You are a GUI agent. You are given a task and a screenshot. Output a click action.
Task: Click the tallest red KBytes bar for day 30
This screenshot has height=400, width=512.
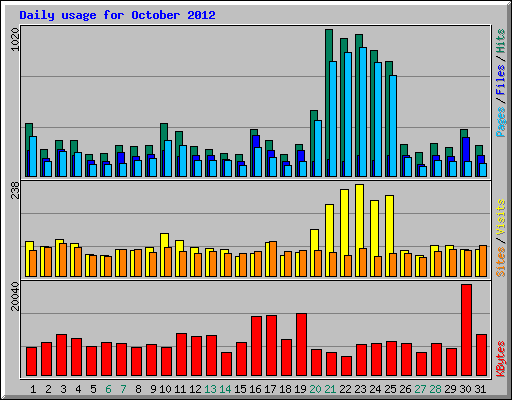(466, 330)
